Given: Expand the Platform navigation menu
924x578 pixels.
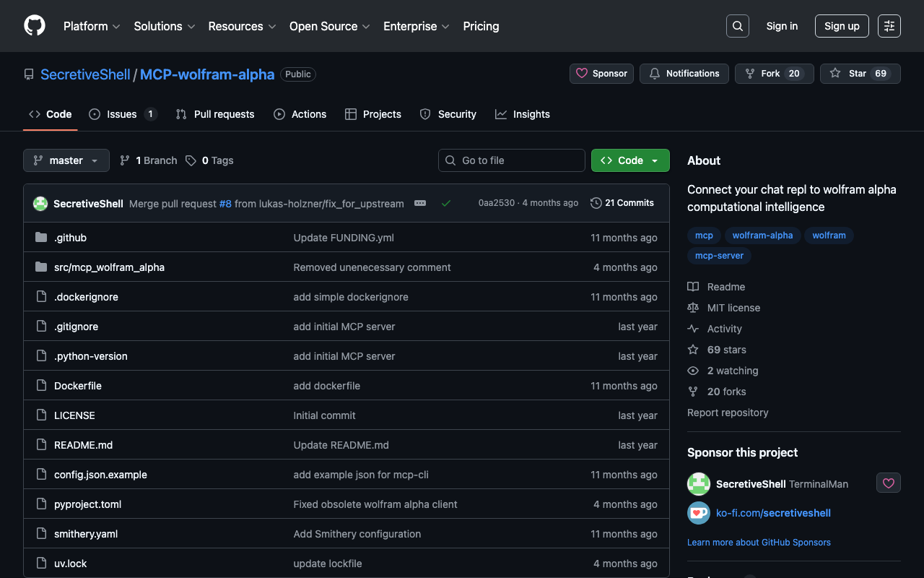Looking at the screenshot, I should coord(92,26).
